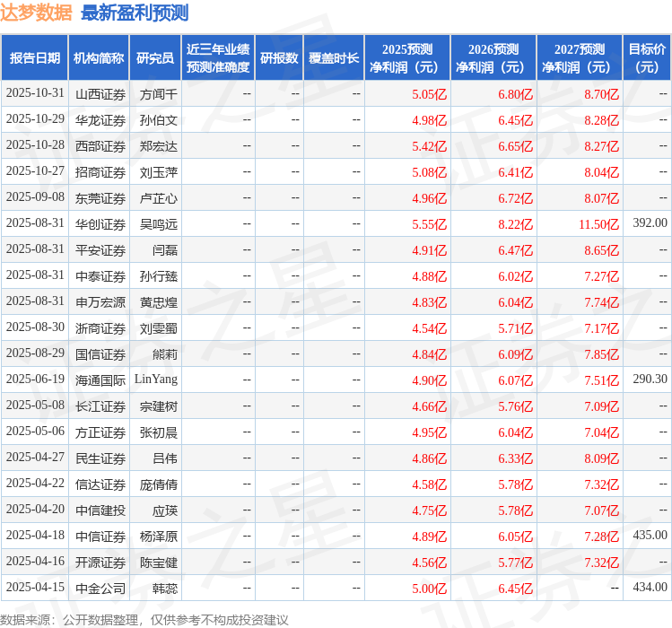Click the 最新盈利预测 heading

pos(135,13)
